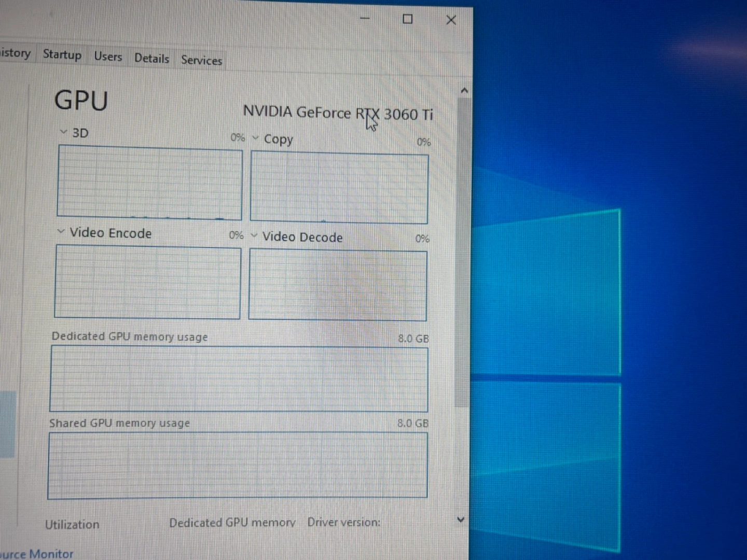Click the GPU heading text

(x=81, y=100)
